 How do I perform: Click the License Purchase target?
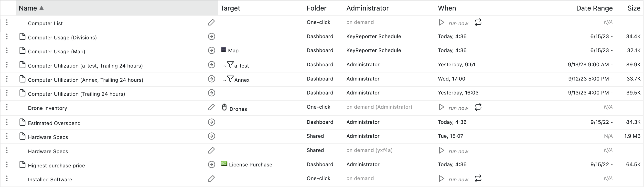click(x=250, y=165)
